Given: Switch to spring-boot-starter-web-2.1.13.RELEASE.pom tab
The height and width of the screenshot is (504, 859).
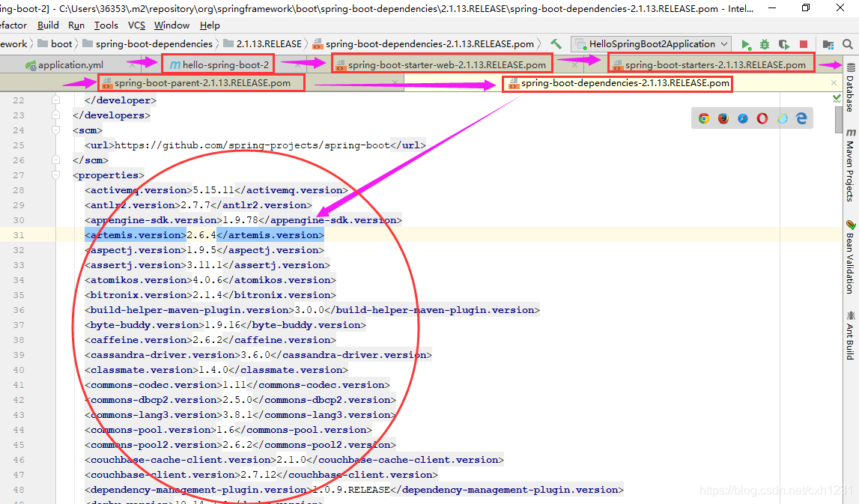Looking at the screenshot, I should [x=443, y=64].
